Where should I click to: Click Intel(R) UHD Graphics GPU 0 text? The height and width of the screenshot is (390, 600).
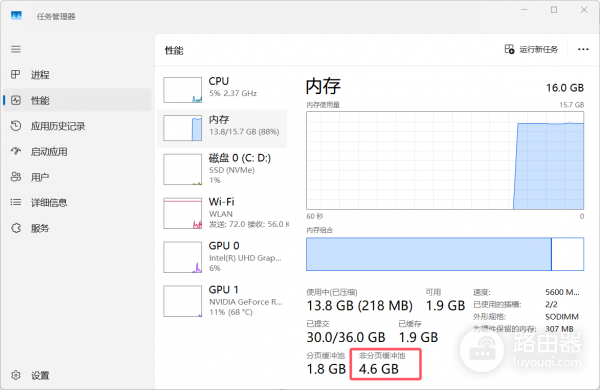click(245, 258)
